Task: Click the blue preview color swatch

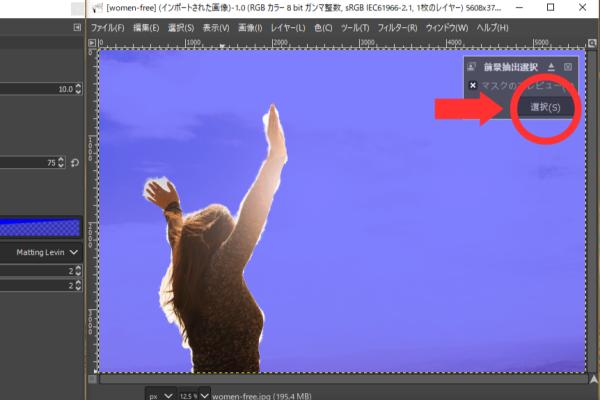Action: tap(40, 228)
